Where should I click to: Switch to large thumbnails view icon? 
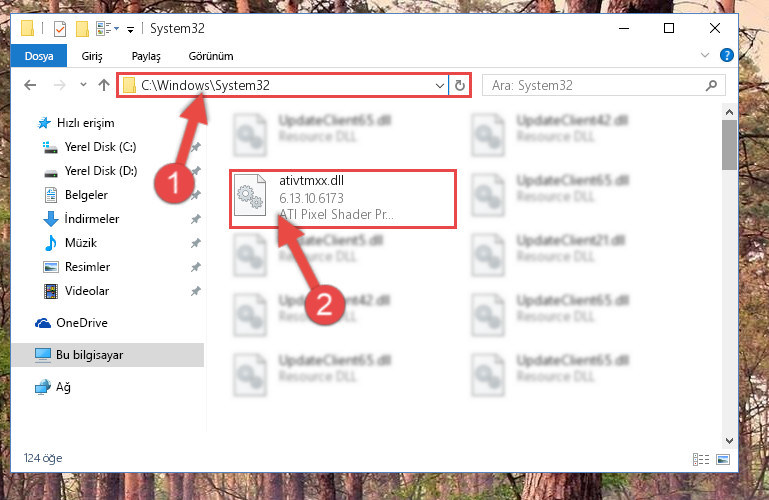(723, 459)
